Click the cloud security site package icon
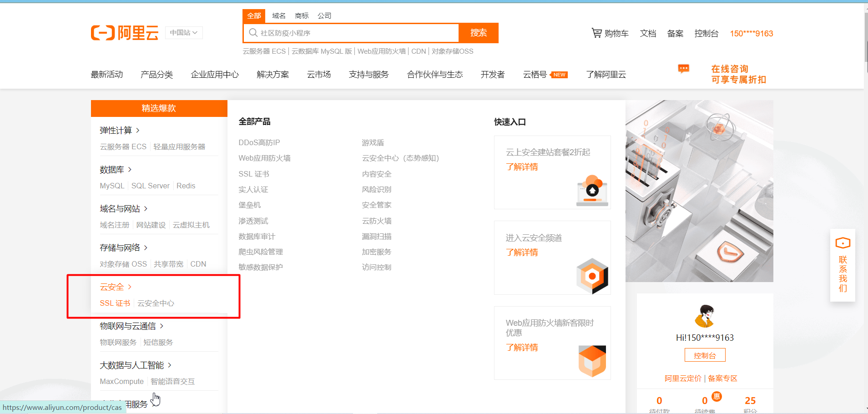Screen dimensions: 868x414 pos(592,190)
